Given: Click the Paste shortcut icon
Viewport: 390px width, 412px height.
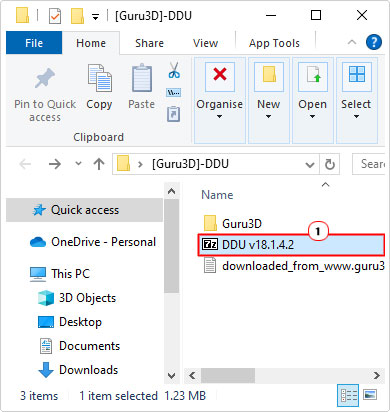Looking at the screenshot, I should coord(174,114).
